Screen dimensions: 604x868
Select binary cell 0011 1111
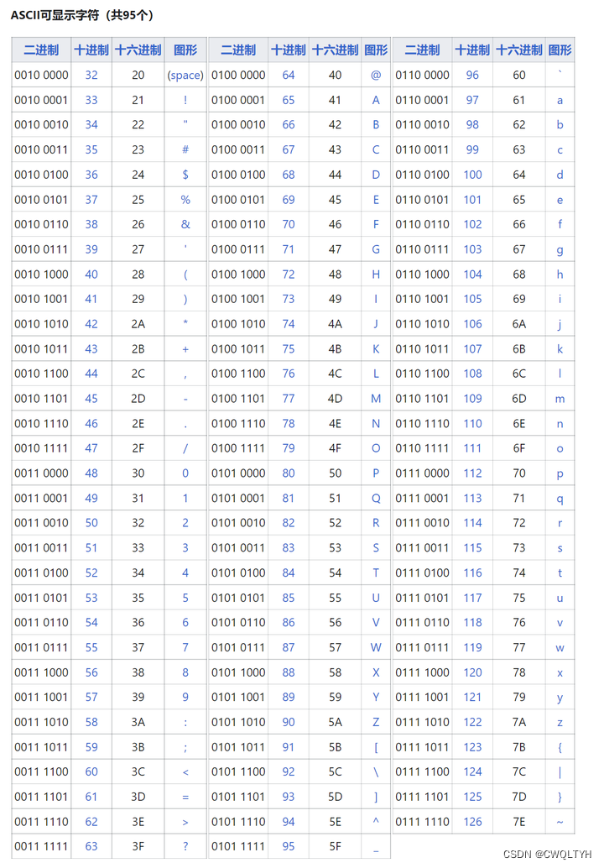[x=41, y=846]
